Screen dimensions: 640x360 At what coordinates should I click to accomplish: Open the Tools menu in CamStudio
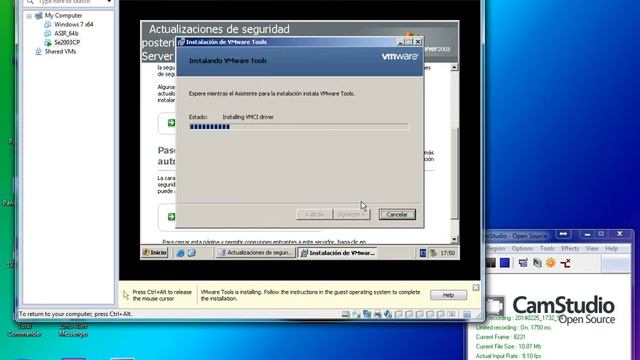tap(547, 248)
